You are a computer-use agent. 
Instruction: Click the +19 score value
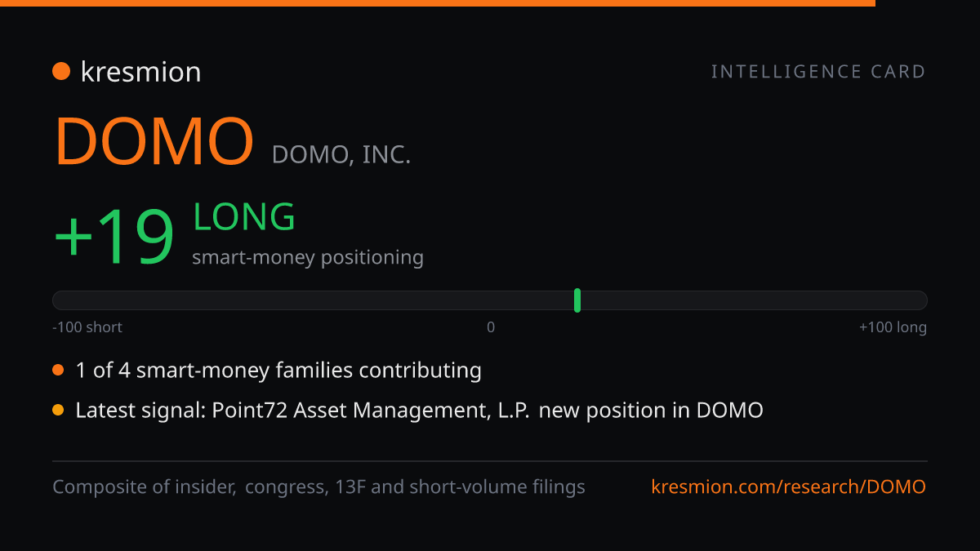click(114, 237)
